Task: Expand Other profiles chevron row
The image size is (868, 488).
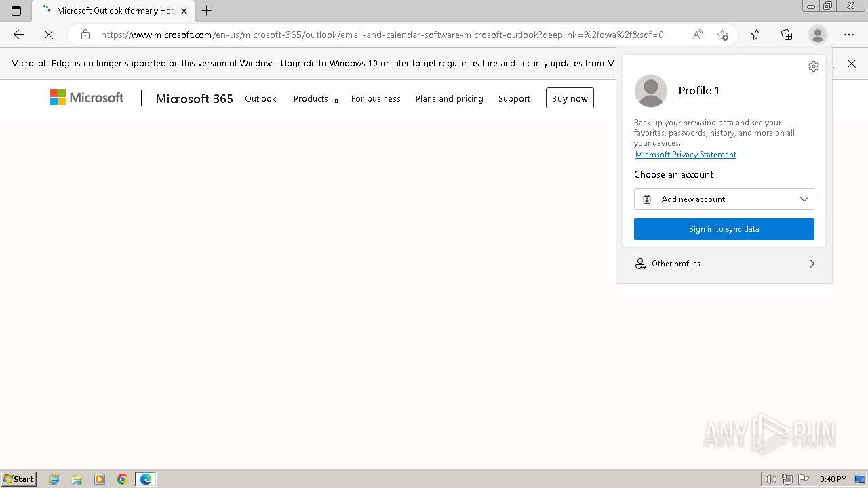Action: point(724,264)
